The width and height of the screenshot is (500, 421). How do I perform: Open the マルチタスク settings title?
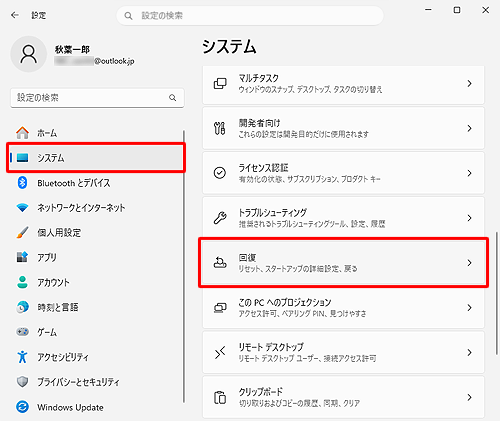pyautogui.click(x=259, y=78)
